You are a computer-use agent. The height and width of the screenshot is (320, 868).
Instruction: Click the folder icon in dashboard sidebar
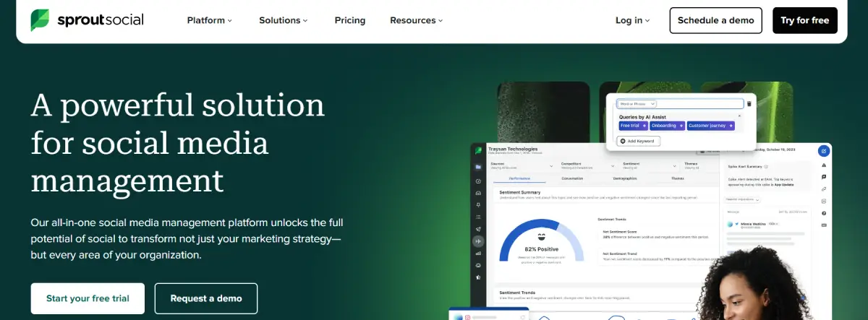pyautogui.click(x=477, y=167)
